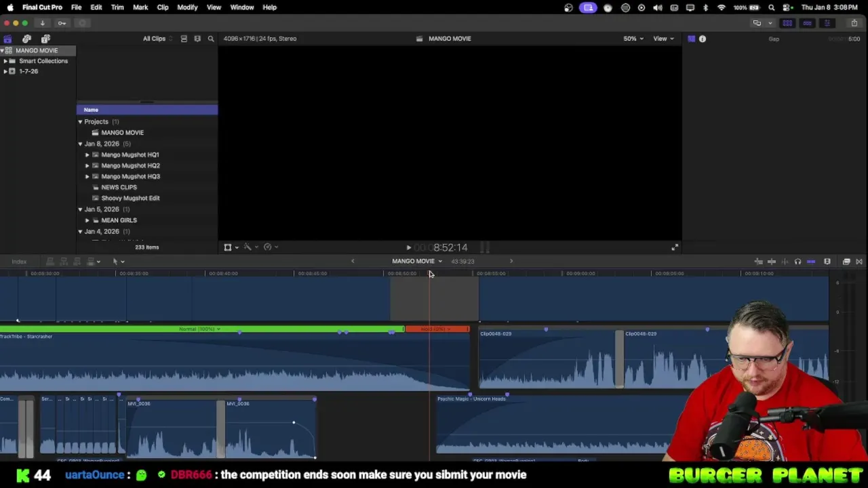
Task: Open the viewer View options dropdown
Action: click(663, 39)
